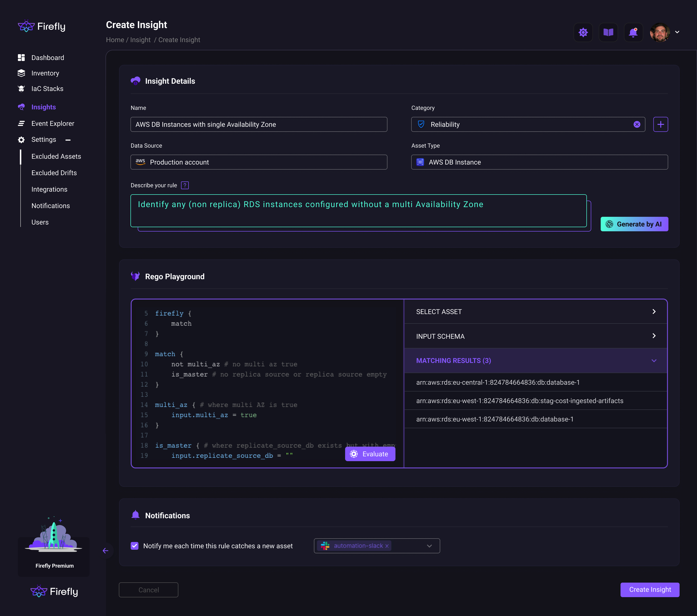Open settings gear icon in top bar
Viewport: 697px width, 616px height.
click(x=583, y=32)
